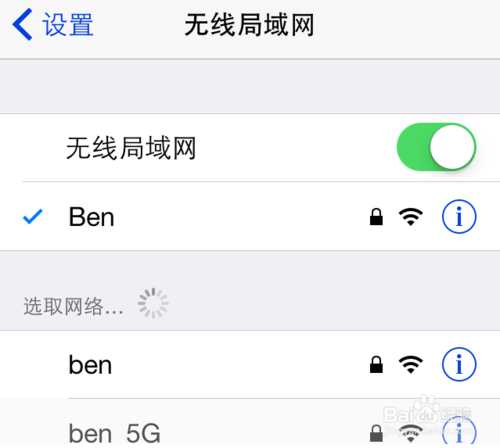
Task: Tap lock icon on ben 5G row
Action: pos(376,433)
